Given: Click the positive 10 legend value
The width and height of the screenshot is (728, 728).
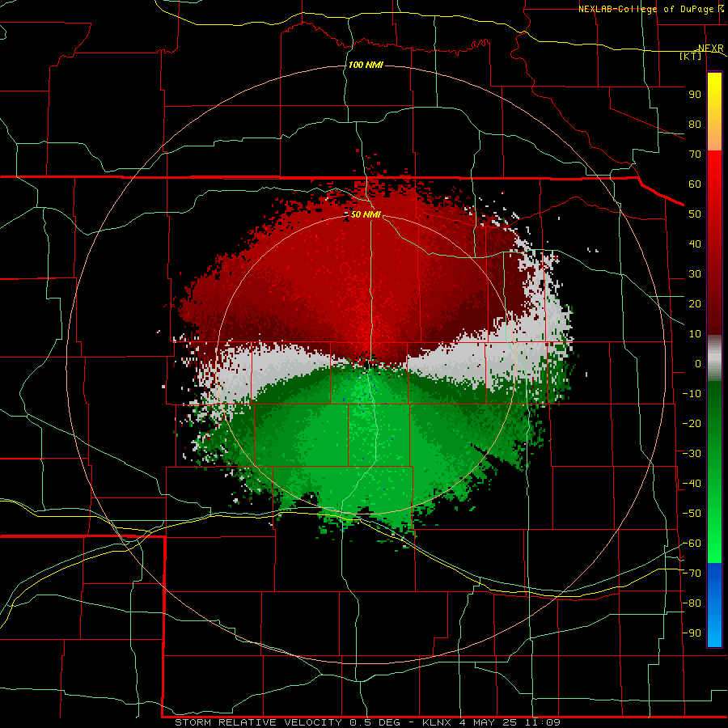Looking at the screenshot, I should [x=695, y=334].
